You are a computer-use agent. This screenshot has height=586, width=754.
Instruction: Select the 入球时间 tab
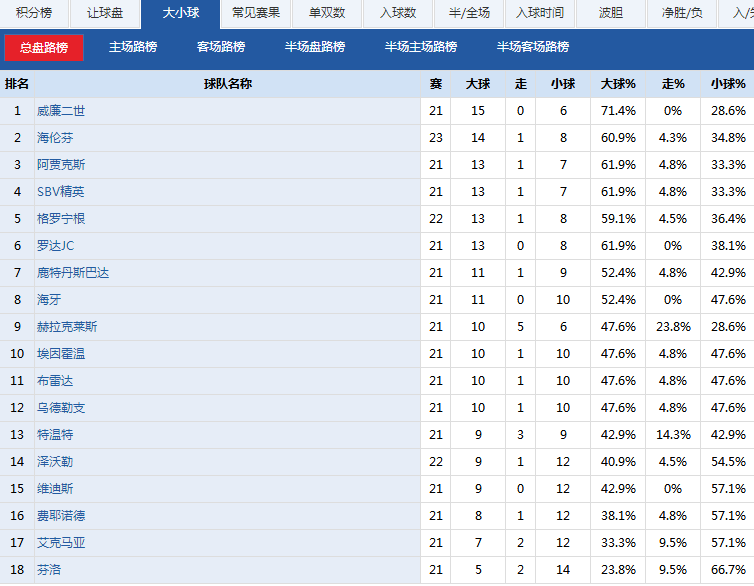540,13
